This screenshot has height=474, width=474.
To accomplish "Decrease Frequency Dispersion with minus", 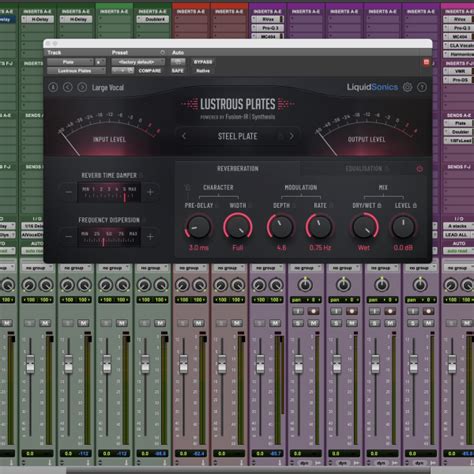I will pos(69,237).
